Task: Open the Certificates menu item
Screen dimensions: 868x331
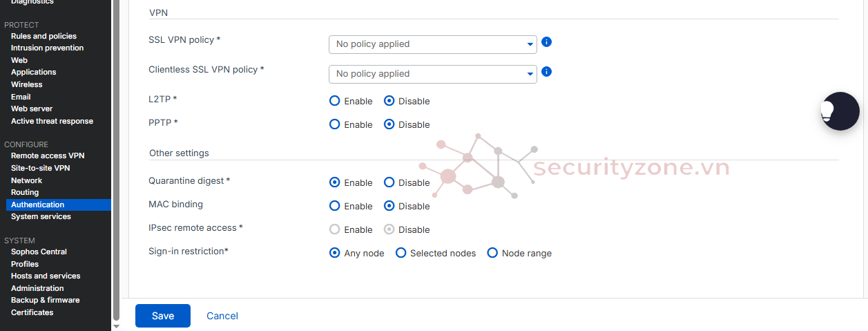Action: tap(32, 312)
